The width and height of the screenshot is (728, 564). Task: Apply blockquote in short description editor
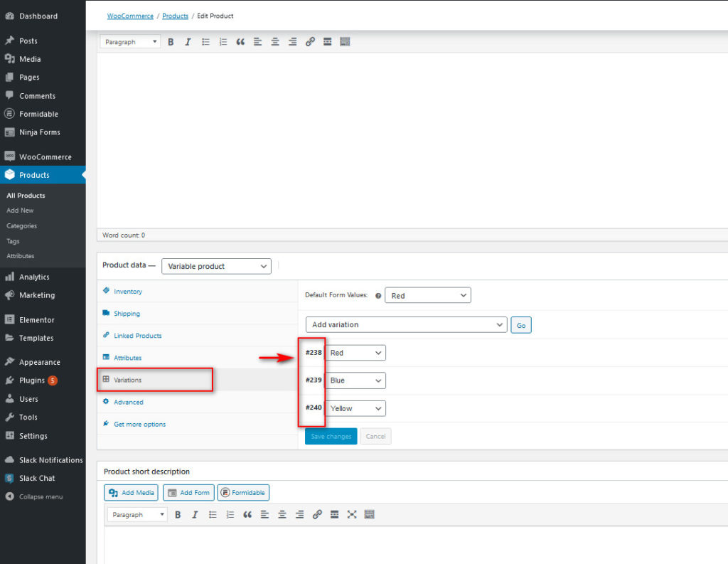click(x=247, y=515)
